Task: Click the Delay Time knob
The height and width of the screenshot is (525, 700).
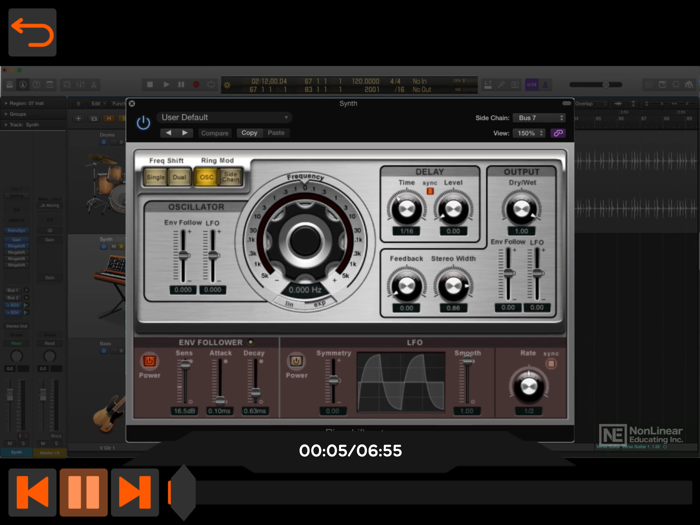Action: 406,208
